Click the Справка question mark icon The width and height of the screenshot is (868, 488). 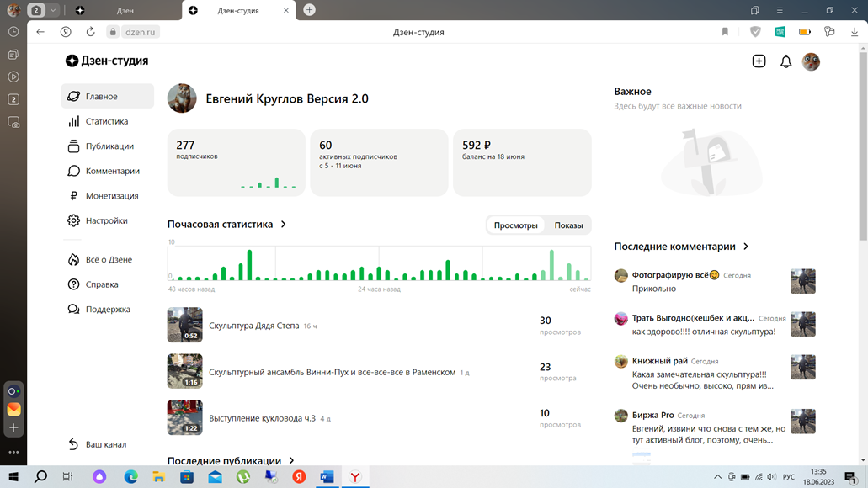coord(73,284)
